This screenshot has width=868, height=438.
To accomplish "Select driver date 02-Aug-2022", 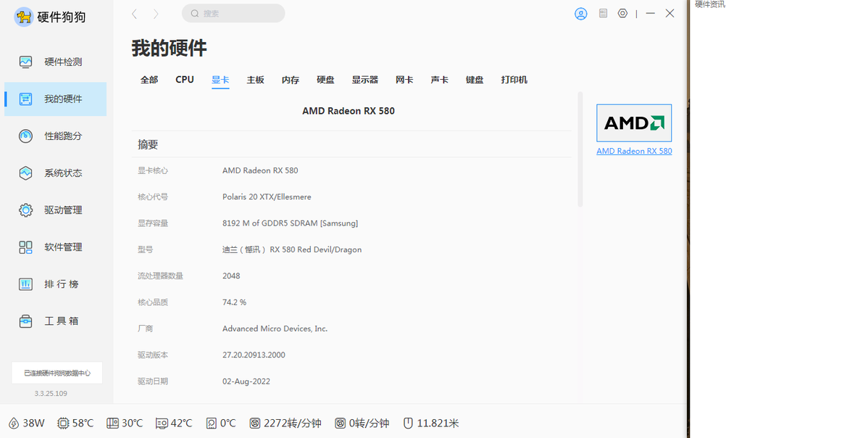I will 246,381.
